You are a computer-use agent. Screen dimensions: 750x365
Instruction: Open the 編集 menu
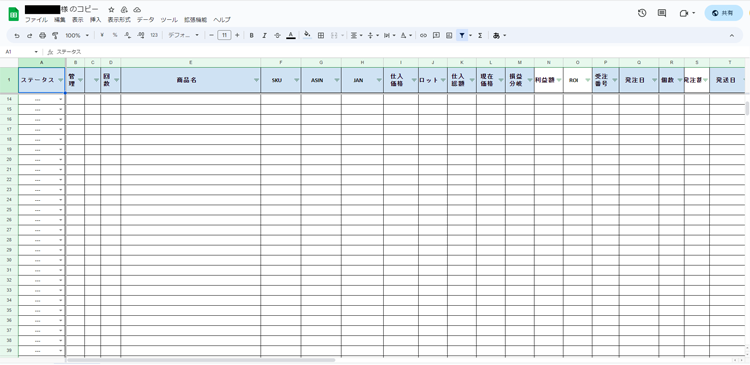tap(60, 20)
